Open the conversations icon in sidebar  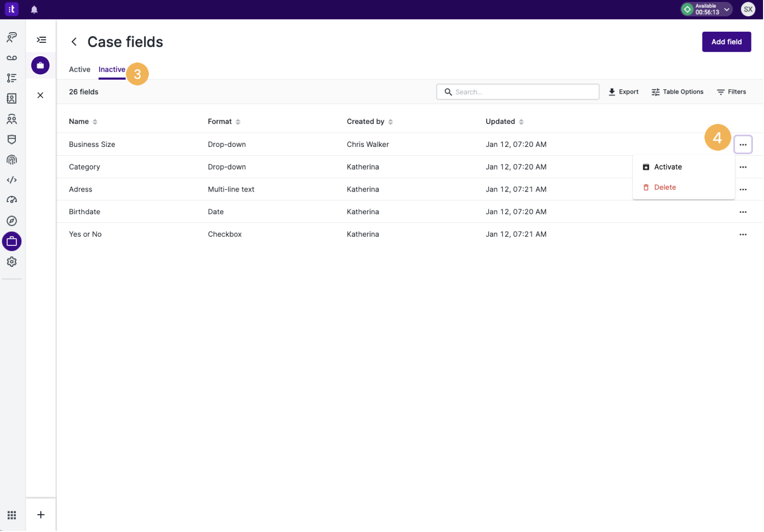(12, 37)
